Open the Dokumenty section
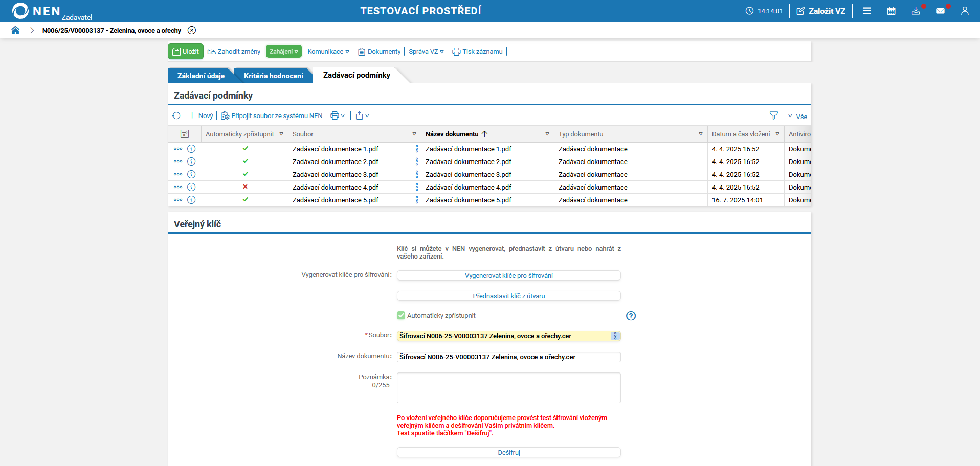Screen dimensions: 980x466 coord(379,52)
